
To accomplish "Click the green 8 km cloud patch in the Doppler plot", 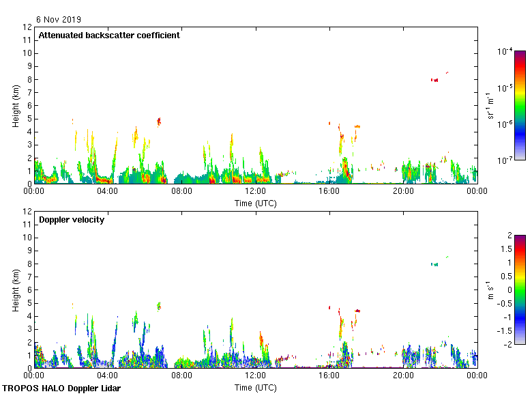I will coord(434,264).
